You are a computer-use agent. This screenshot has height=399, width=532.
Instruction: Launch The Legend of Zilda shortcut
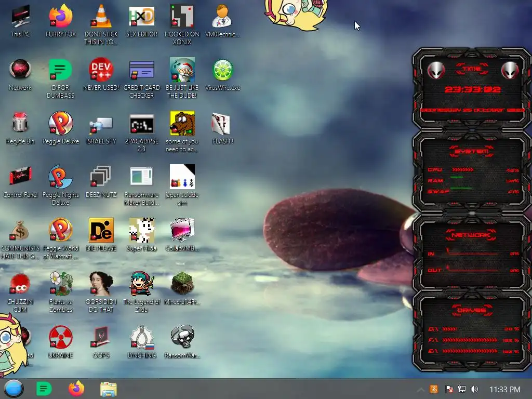click(x=142, y=292)
